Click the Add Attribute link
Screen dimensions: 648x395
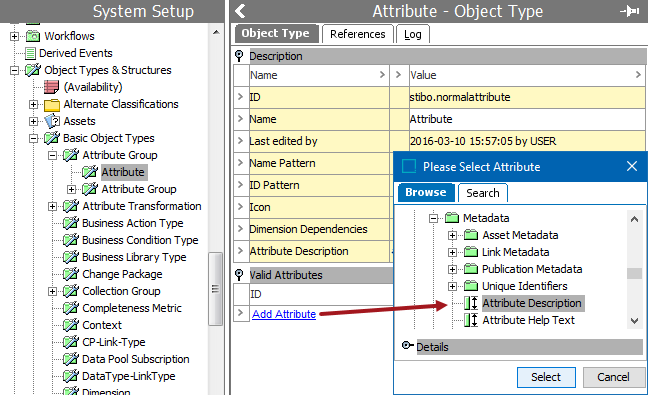(x=284, y=314)
